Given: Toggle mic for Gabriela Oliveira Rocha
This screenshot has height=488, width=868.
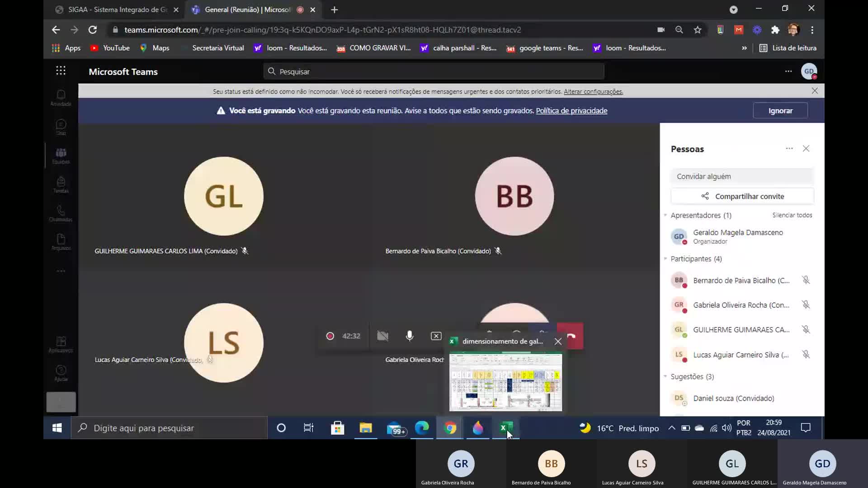Looking at the screenshot, I should click(x=806, y=305).
